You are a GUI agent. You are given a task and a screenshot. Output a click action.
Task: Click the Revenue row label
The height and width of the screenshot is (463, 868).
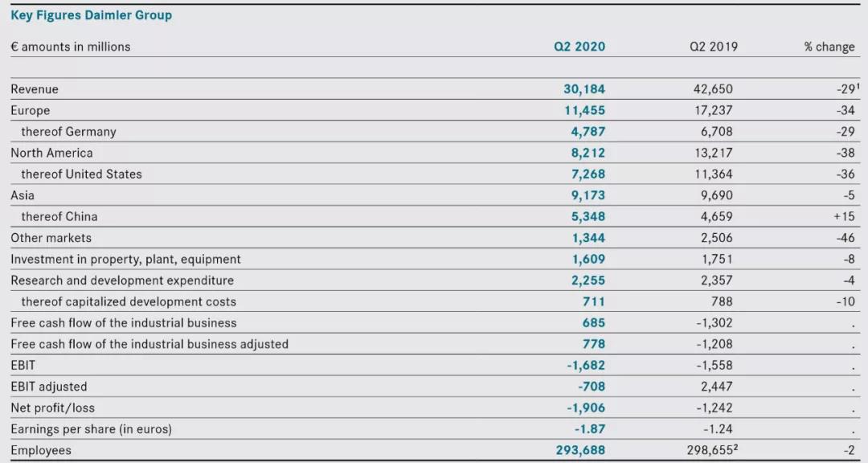pos(35,89)
